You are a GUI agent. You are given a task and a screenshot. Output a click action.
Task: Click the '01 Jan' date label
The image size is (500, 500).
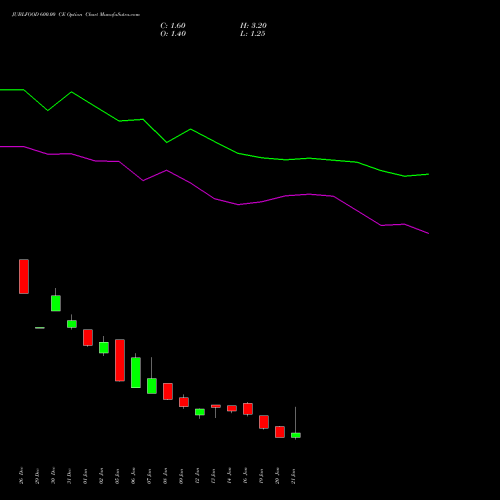(x=85, y=476)
